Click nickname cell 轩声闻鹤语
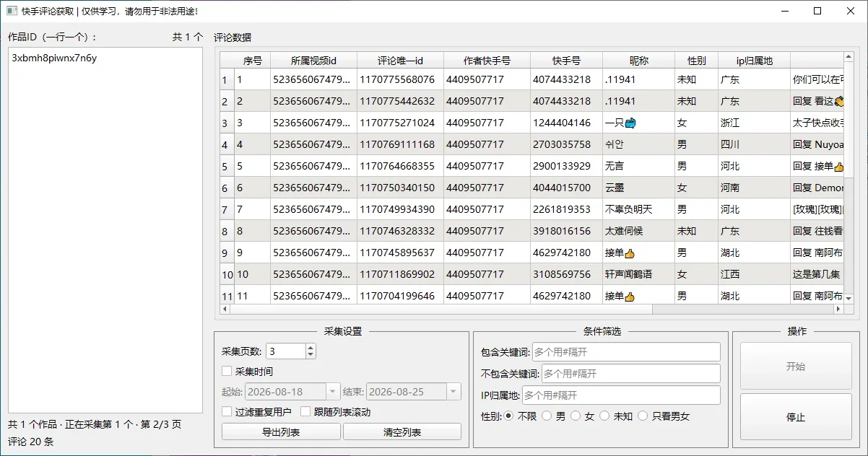Image resolution: width=868 pixels, height=456 pixels. (639, 274)
